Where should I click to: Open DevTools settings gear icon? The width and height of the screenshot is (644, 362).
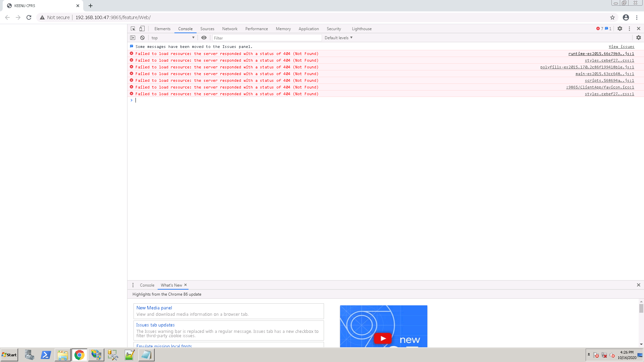point(620,29)
